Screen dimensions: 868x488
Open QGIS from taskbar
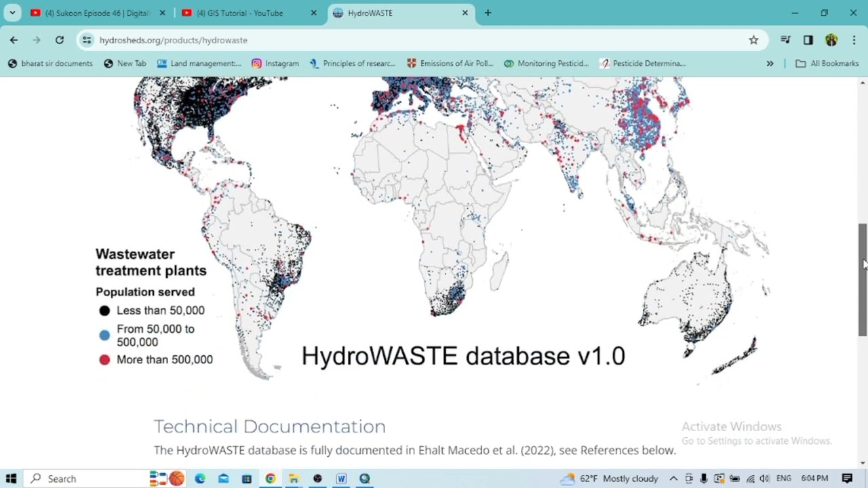coord(365,479)
